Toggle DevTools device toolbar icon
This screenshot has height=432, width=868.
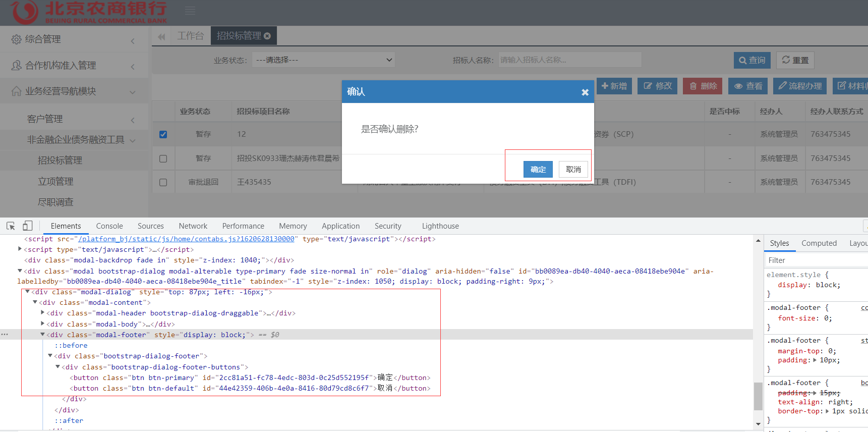click(x=27, y=226)
